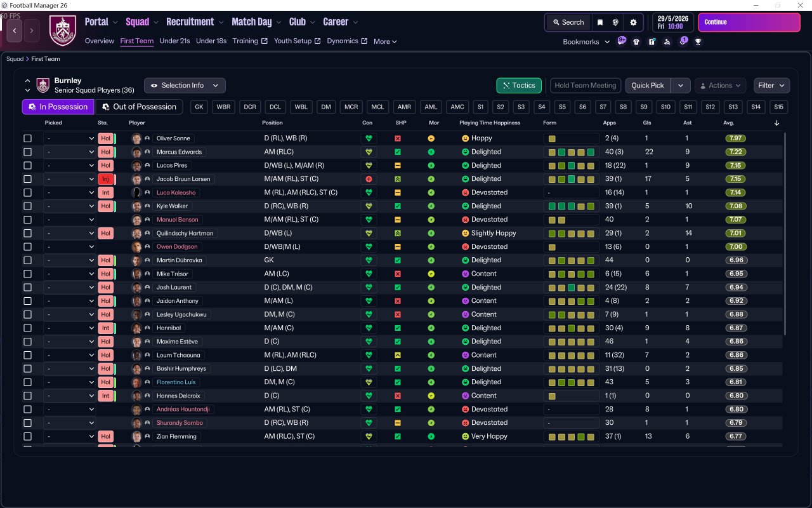Viewport: 812px width, 508px height.
Task: Tick the checkbox for Josh Laurent
Action: click(x=27, y=287)
